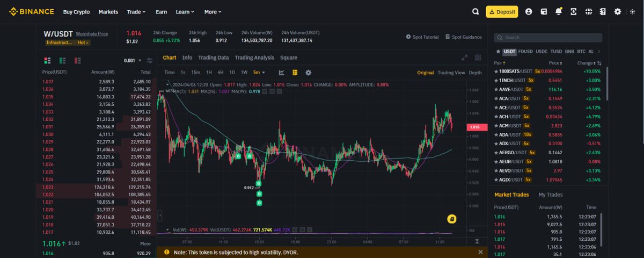Favorite the AAVE/USDT pair star
The width and height of the screenshot is (644, 258).
(x=496, y=89)
